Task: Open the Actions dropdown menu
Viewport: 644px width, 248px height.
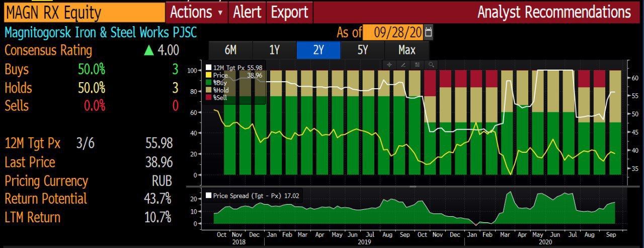Action: 197,12
